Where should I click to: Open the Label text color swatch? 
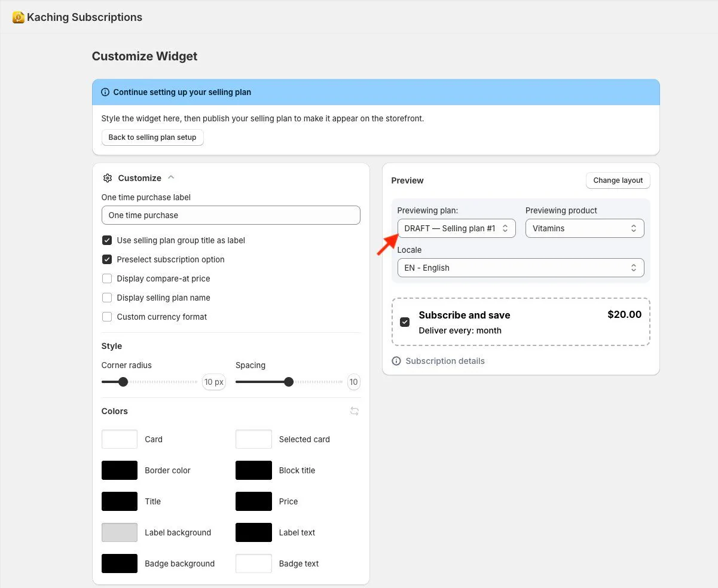(x=253, y=532)
